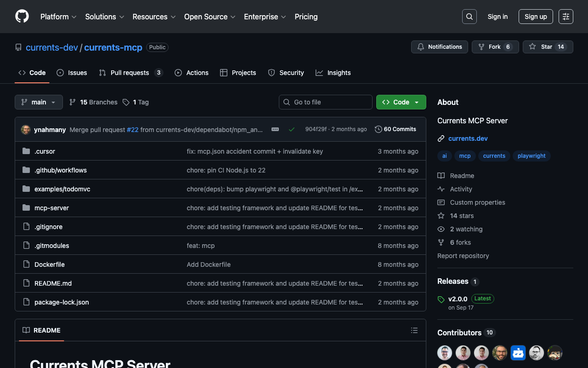Click the GitHub logo icon

pos(22,17)
